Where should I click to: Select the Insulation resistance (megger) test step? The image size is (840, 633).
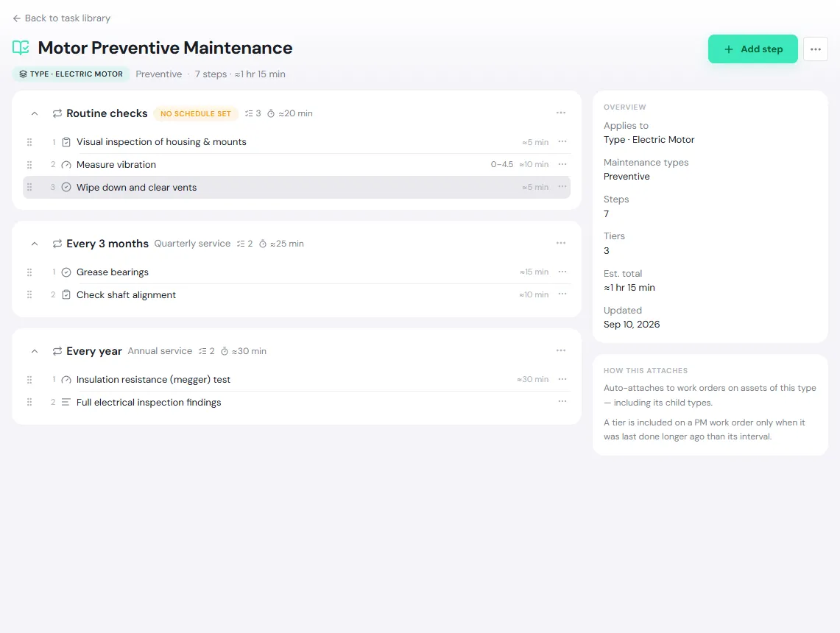(x=297, y=380)
